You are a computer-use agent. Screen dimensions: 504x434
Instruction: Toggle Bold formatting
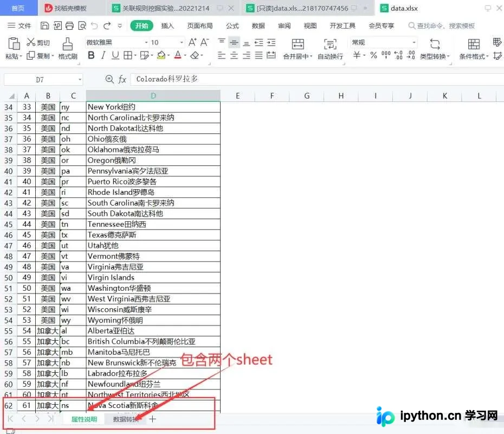91,55
